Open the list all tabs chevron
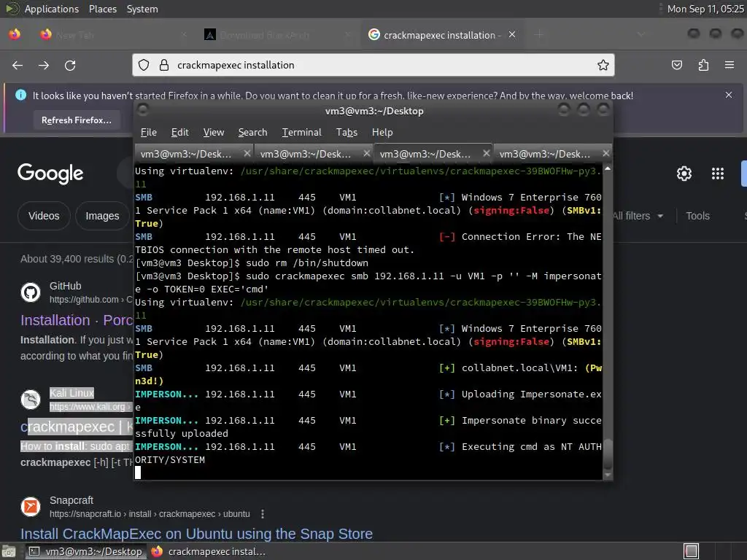The width and height of the screenshot is (747, 560). pyautogui.click(x=640, y=34)
